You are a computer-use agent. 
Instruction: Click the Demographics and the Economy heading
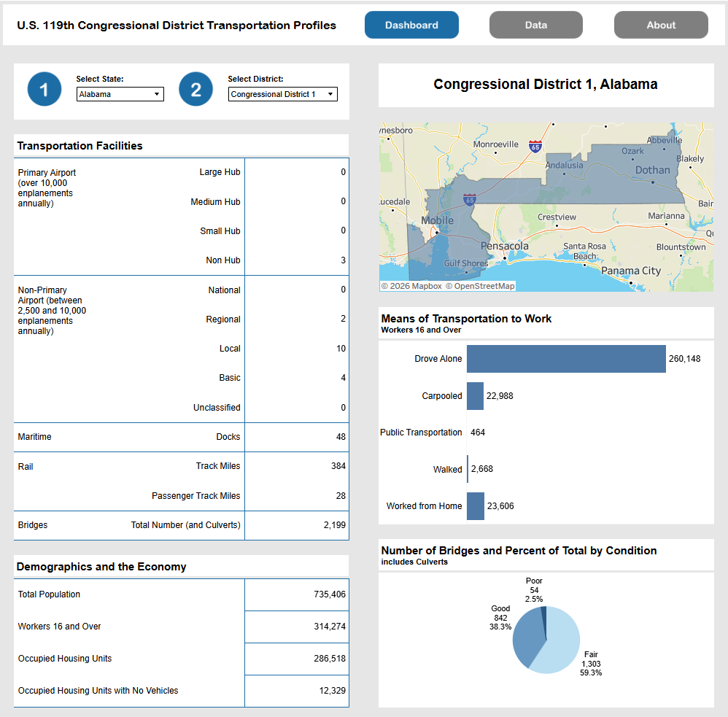point(101,567)
